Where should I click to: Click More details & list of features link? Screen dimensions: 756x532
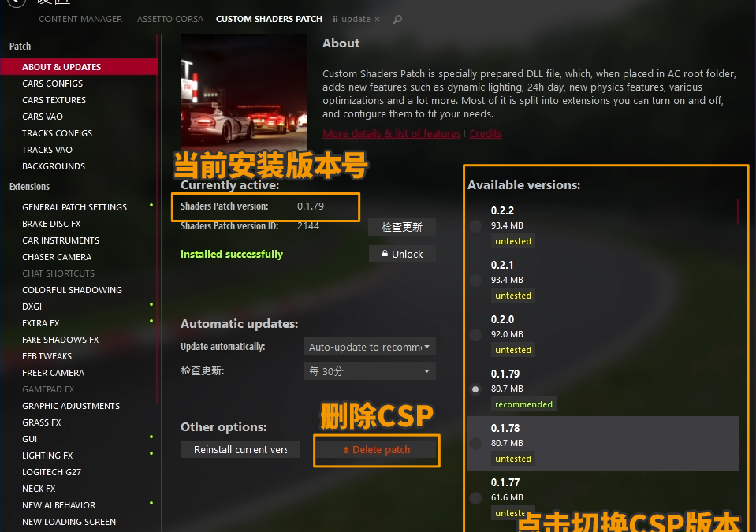pos(392,133)
